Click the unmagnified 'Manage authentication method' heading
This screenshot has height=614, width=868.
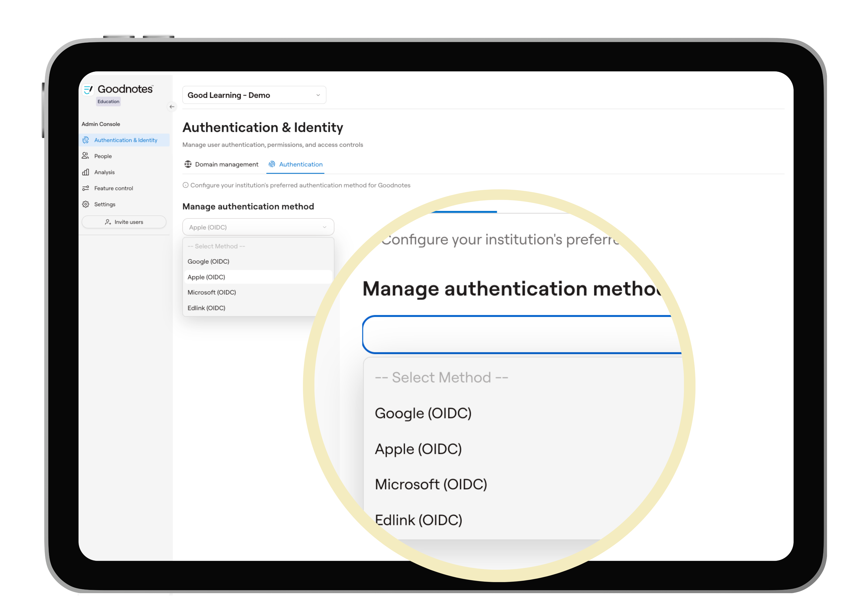coord(248,206)
